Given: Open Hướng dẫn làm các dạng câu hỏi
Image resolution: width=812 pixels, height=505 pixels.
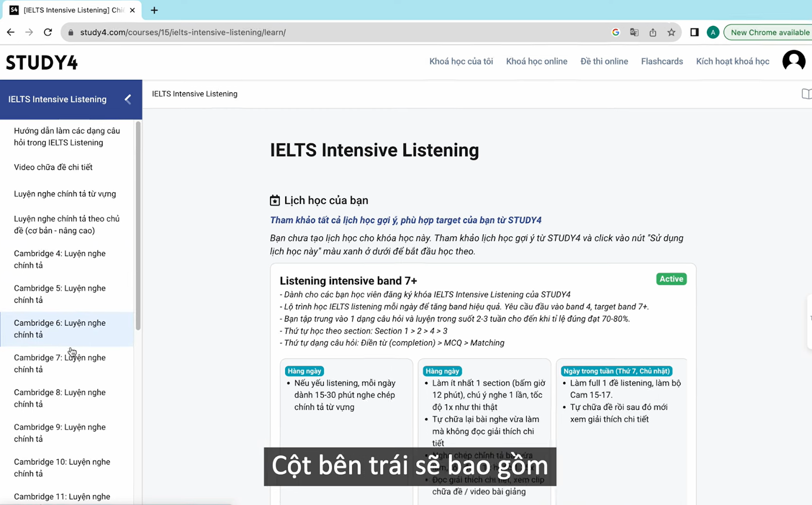Looking at the screenshot, I should (x=67, y=136).
